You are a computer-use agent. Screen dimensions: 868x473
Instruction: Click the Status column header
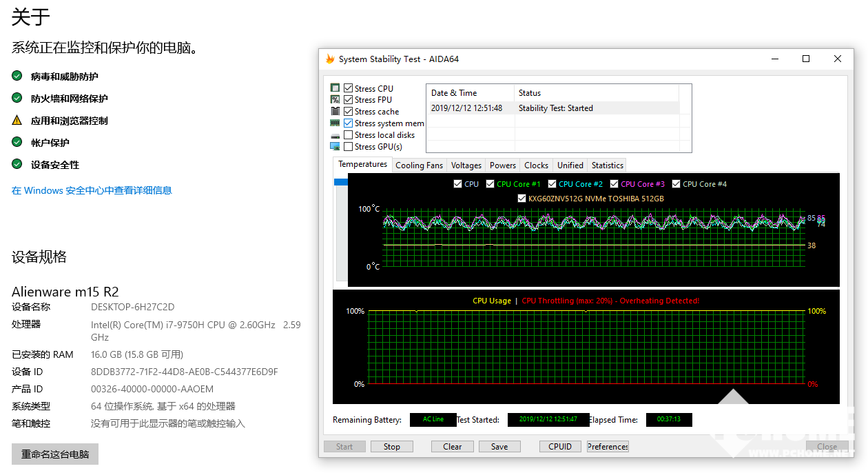(x=597, y=93)
